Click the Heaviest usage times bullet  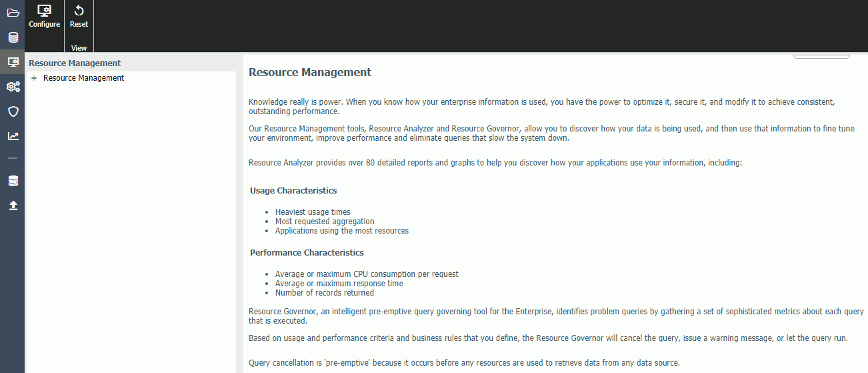click(313, 212)
